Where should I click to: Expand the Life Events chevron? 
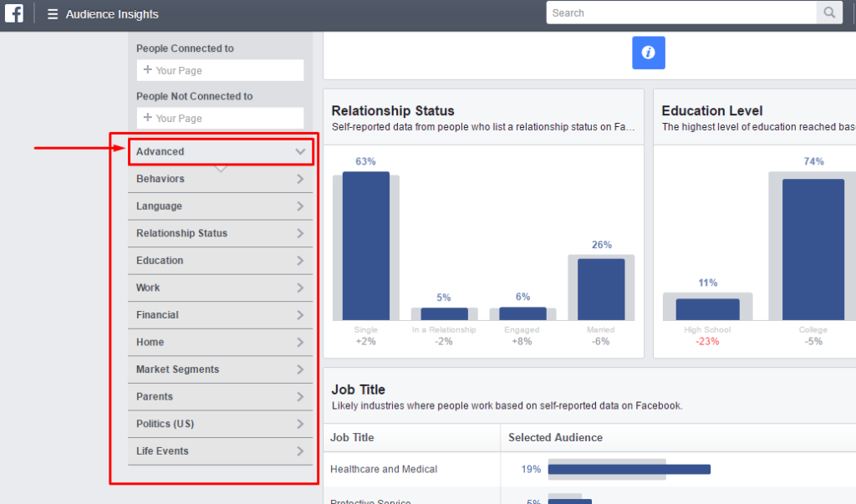[300, 451]
